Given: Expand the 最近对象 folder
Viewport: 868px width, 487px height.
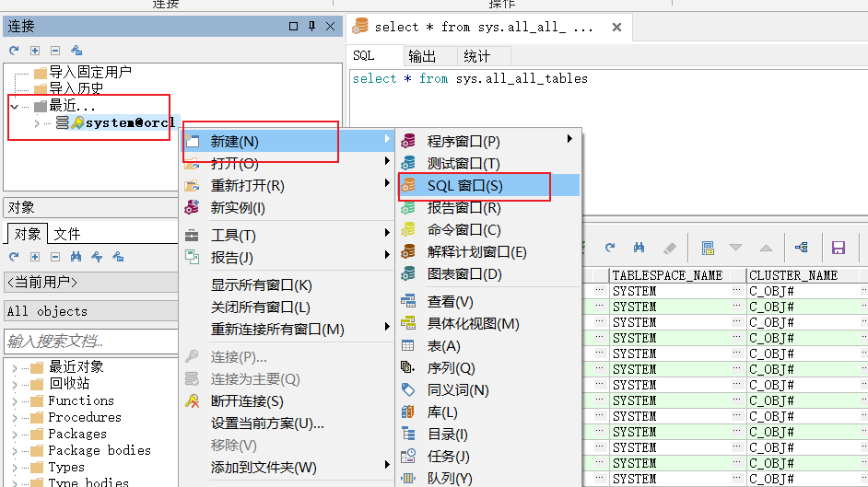Looking at the screenshot, I should [15, 367].
